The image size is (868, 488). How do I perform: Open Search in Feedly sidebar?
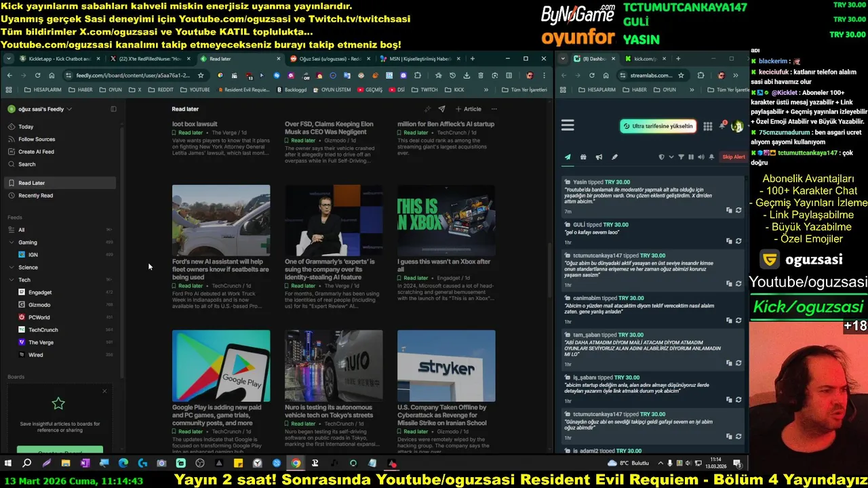pos(61,164)
